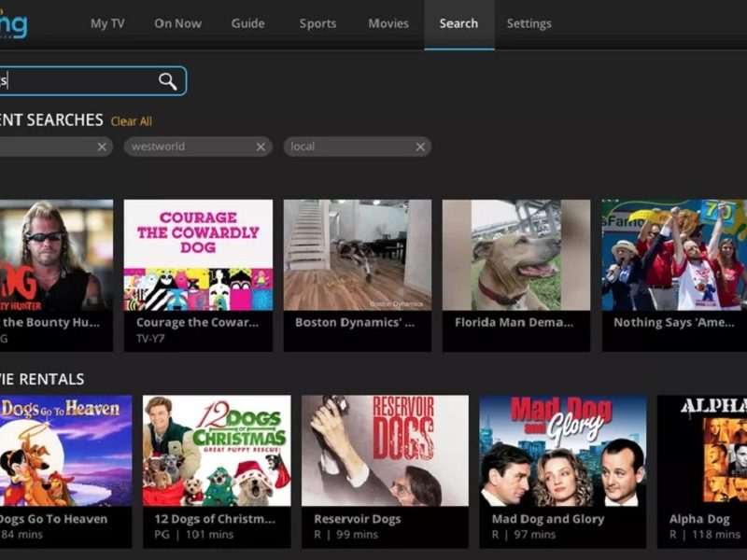Open Mad Dog and Glory poster
Viewport: 747px width, 560px height.
click(x=563, y=451)
